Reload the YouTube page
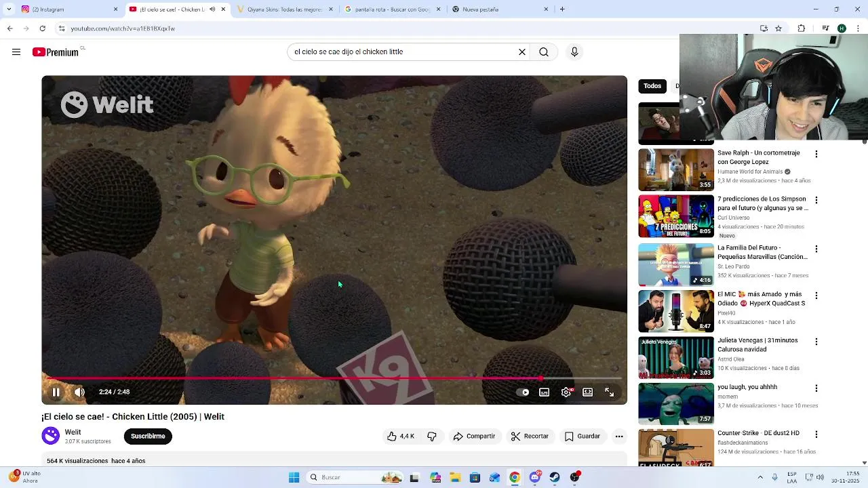 click(42, 28)
